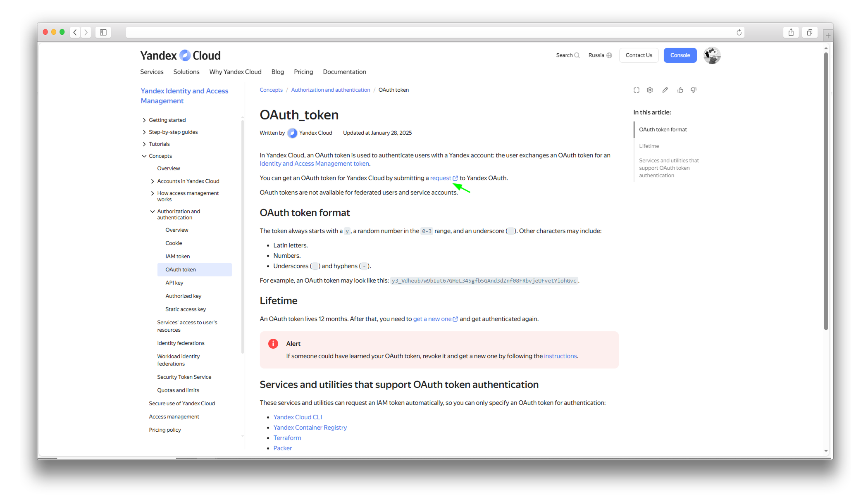Click the edit pencil icon
The width and height of the screenshot is (868, 504).
point(665,90)
